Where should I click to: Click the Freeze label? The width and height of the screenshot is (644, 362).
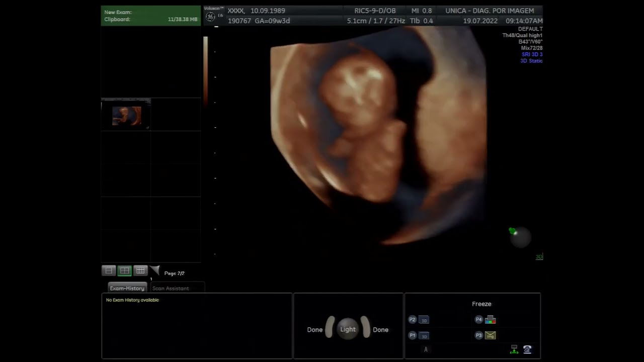click(481, 304)
